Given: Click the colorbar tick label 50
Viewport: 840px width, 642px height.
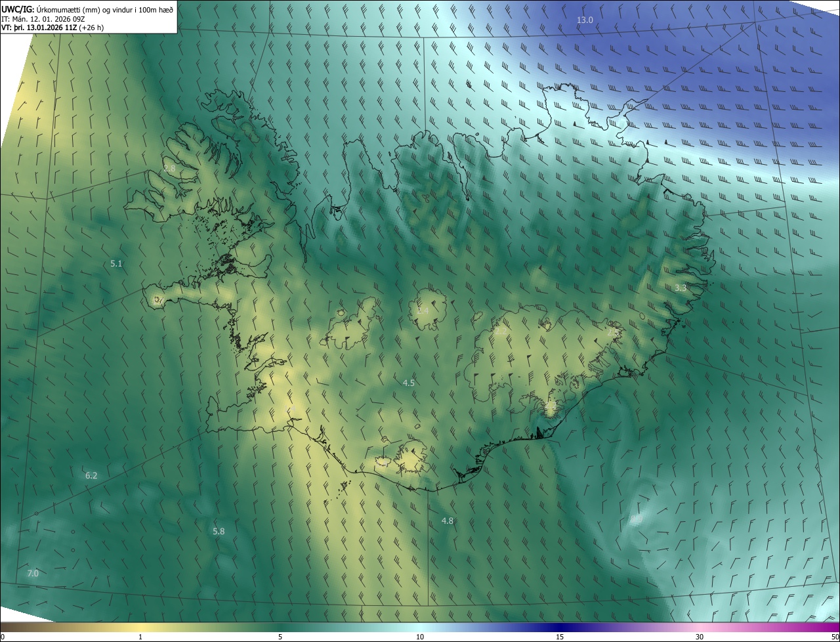Looking at the screenshot, I should pyautogui.click(x=835, y=637).
